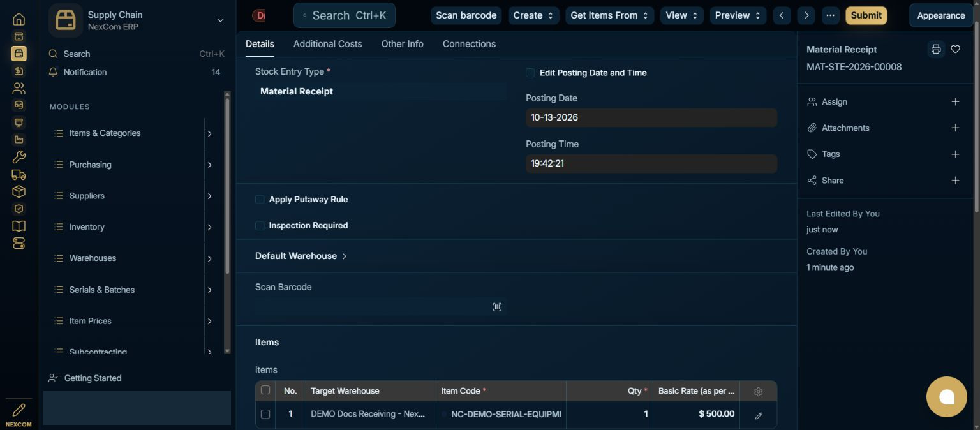
Task: Click the presentation board rail icon
Action: click(x=19, y=122)
